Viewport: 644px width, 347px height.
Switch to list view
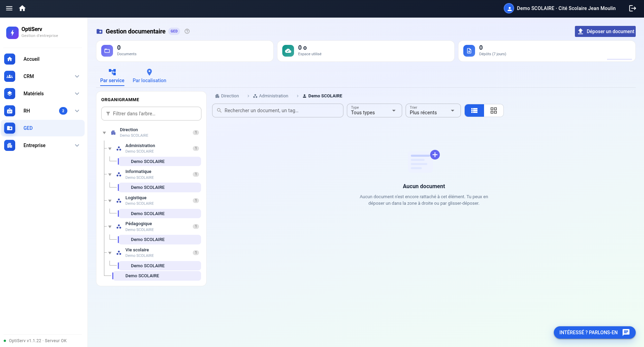tap(474, 110)
